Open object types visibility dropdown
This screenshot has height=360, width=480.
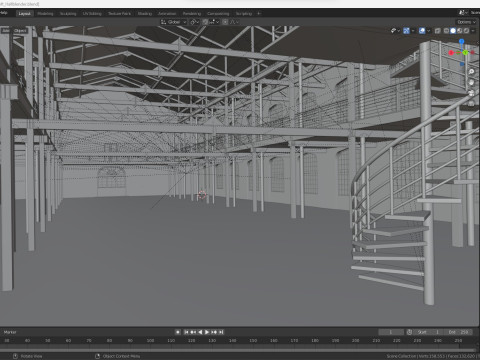[395, 31]
